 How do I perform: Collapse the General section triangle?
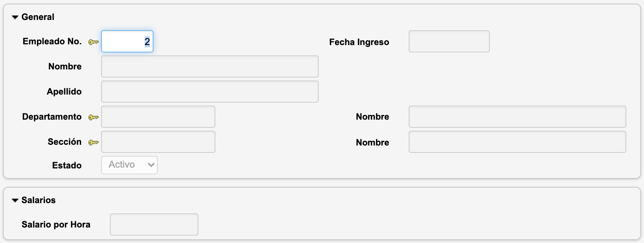click(x=15, y=17)
